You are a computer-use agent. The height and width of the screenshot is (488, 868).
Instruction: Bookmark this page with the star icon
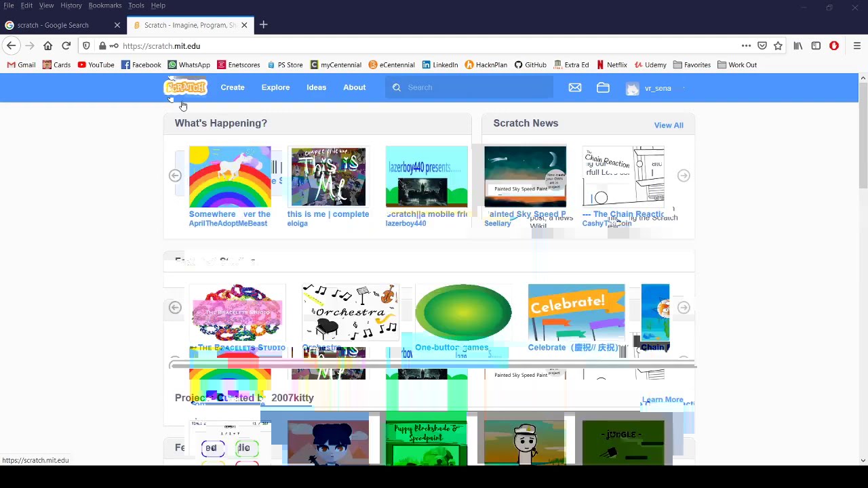tap(778, 46)
